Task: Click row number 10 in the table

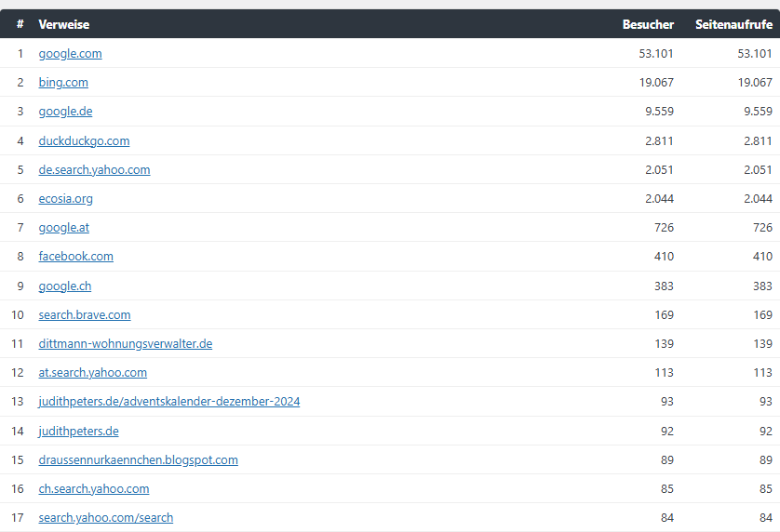Action: coord(18,315)
